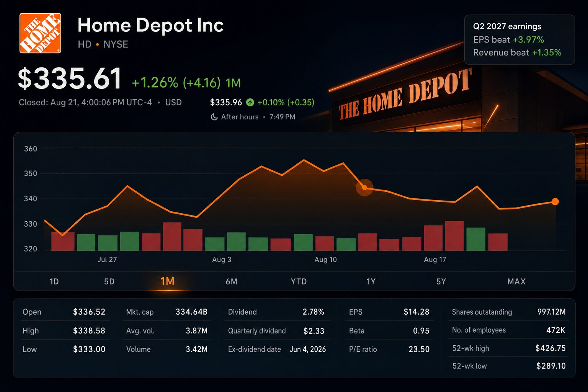Viewport: 588px width, 392px height.
Task: Click the 320 price axis label
Action: [x=31, y=249]
